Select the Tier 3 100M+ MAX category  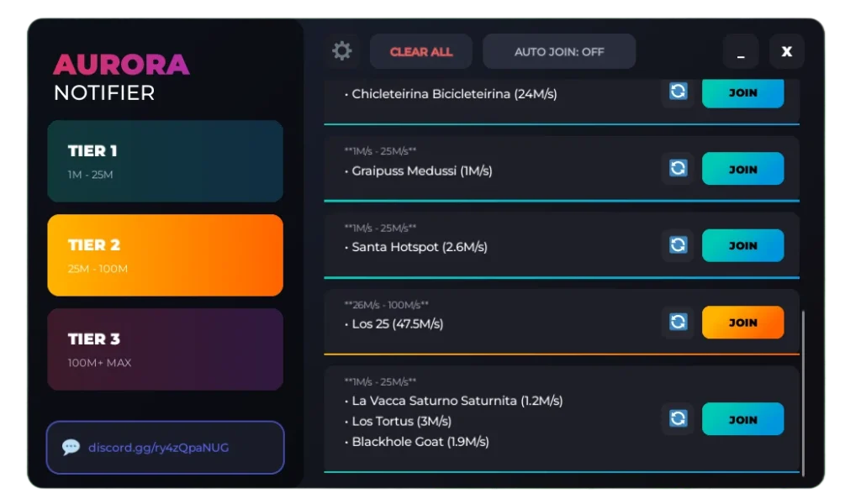(165, 349)
